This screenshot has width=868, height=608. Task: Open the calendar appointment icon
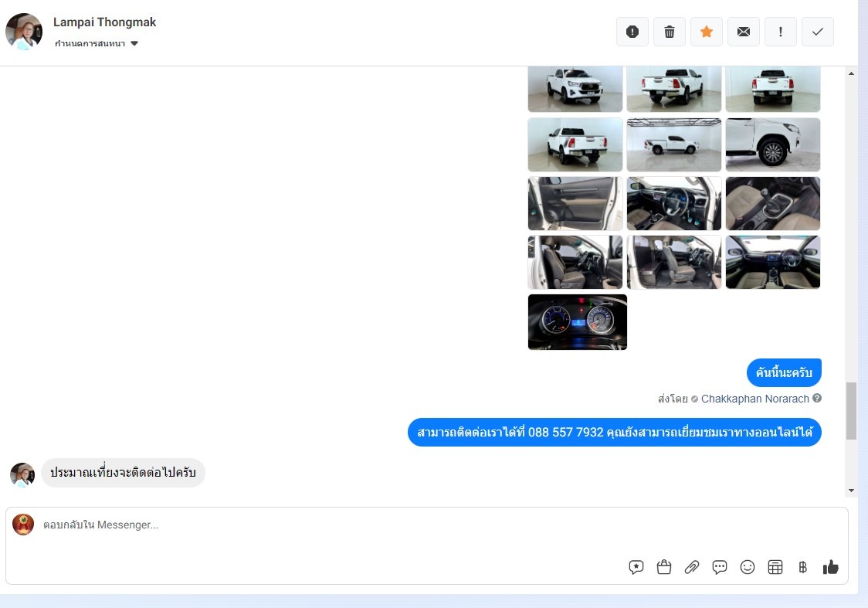[x=775, y=567]
